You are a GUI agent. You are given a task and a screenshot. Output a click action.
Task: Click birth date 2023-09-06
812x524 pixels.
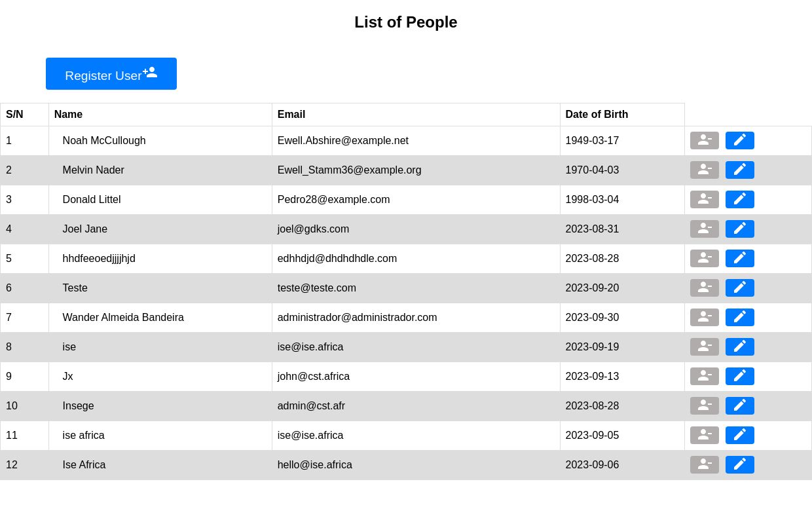coord(592,465)
